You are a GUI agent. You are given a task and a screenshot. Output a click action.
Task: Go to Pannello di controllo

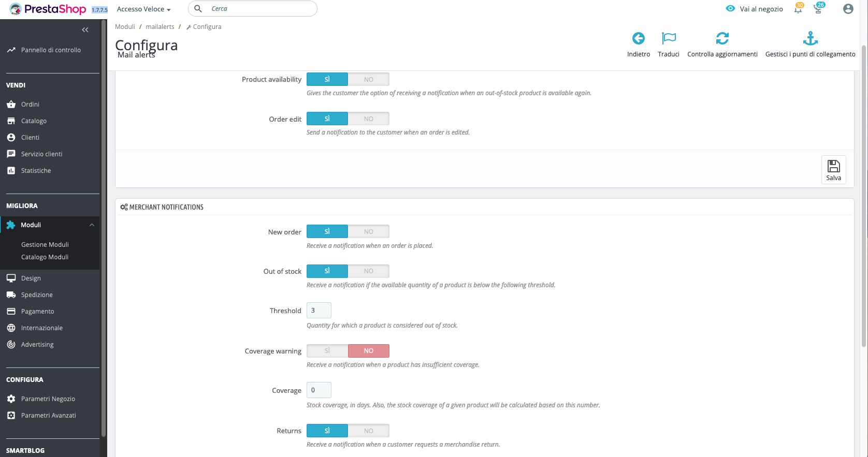(50, 50)
